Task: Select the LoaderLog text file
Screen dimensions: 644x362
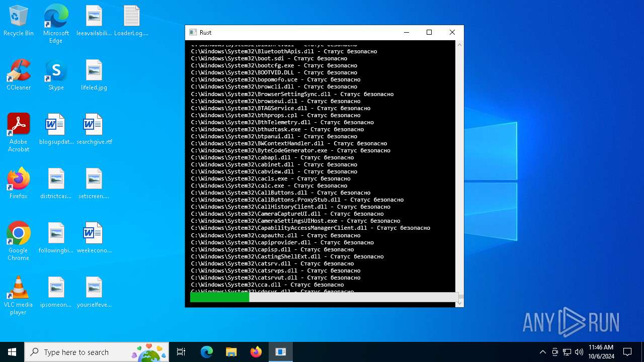Action: coord(131,21)
